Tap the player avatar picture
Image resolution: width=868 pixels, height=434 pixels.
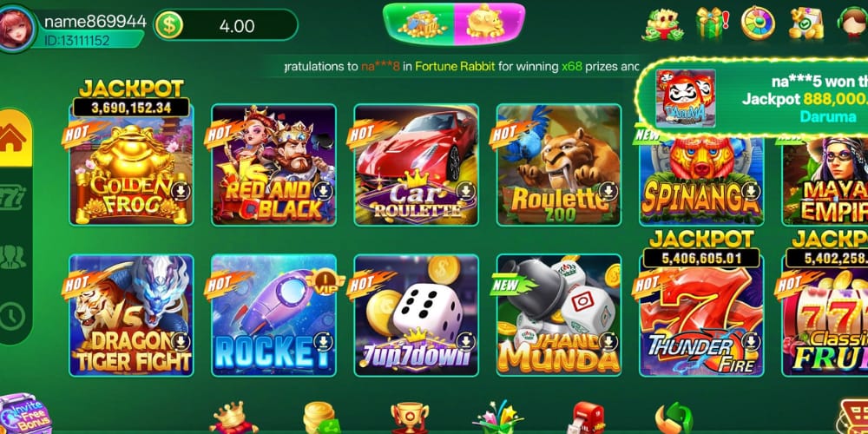tap(16, 28)
